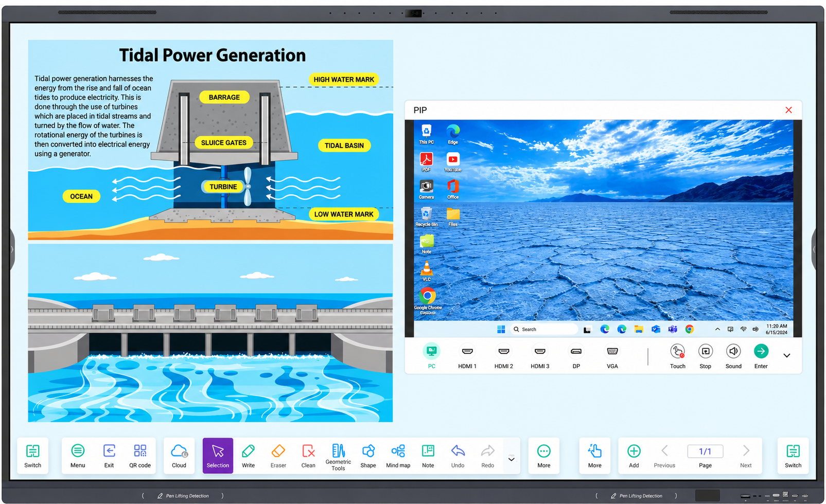Select the Shape tool

pos(368,456)
